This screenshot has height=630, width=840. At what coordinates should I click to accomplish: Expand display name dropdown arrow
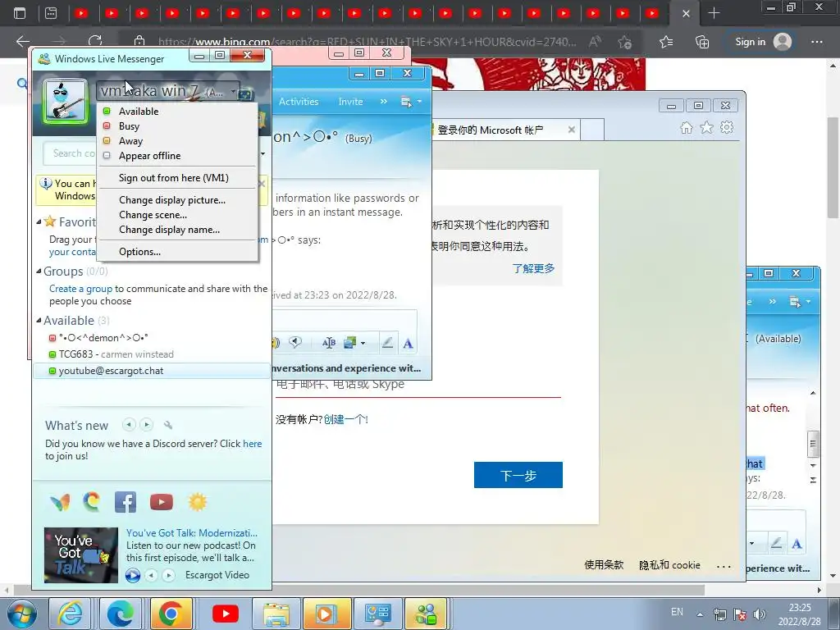coord(234,92)
